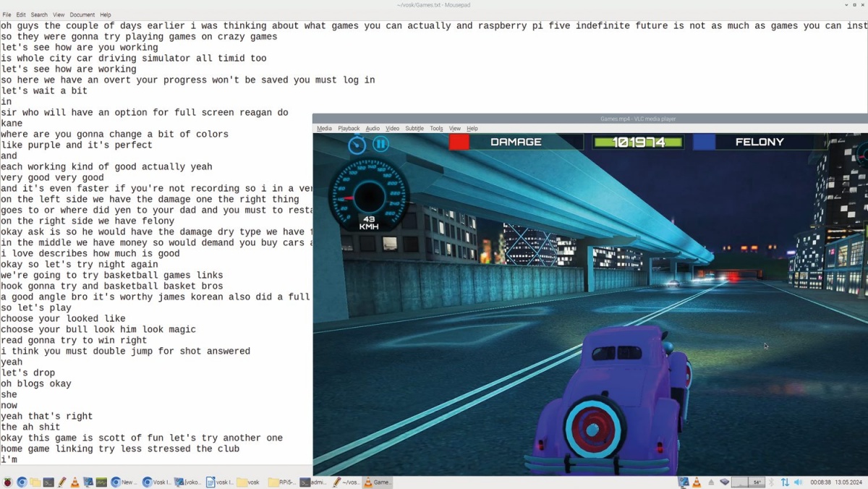Viewport: 868px width, 489px height.
Task: Click the eject media tray icon
Action: click(711, 482)
